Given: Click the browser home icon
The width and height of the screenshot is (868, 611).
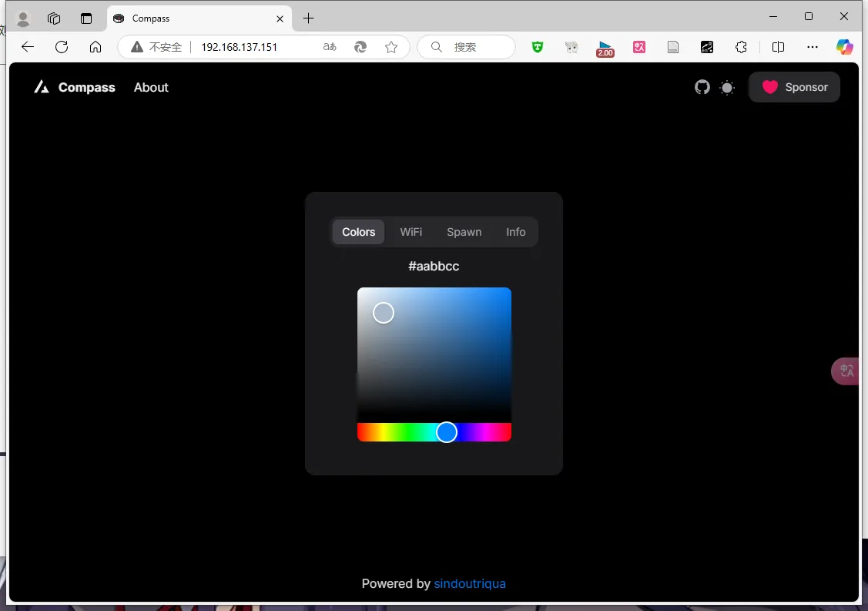Looking at the screenshot, I should tap(96, 47).
